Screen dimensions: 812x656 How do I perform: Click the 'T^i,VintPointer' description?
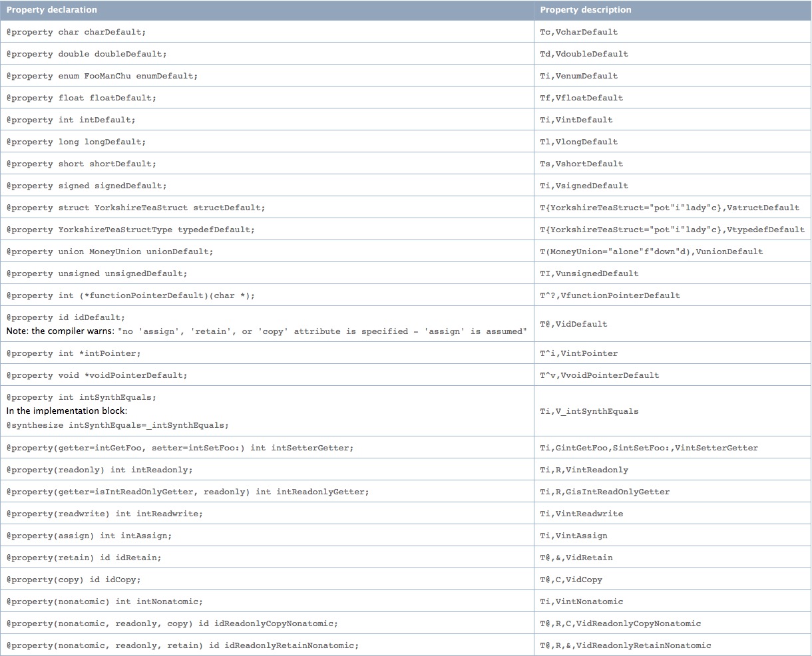(x=578, y=353)
